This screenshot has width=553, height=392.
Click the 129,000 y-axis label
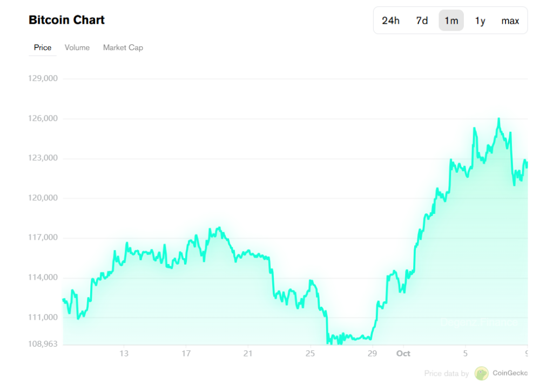43,78
